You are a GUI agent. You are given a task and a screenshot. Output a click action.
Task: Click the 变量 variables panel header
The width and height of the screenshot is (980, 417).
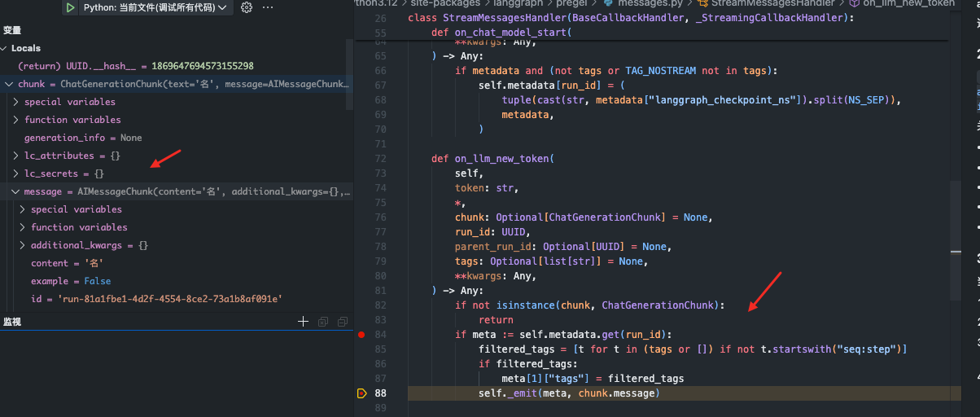point(13,30)
